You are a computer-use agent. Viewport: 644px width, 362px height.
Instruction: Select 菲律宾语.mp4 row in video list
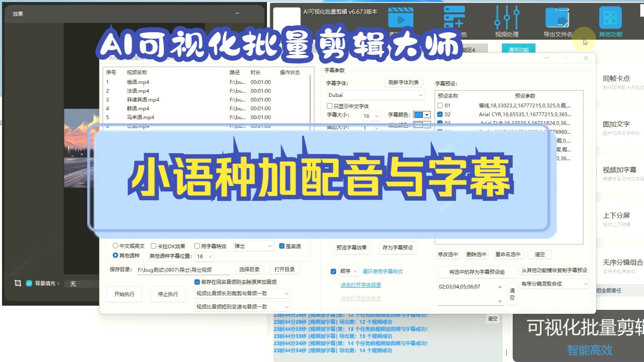pyautogui.click(x=206, y=100)
